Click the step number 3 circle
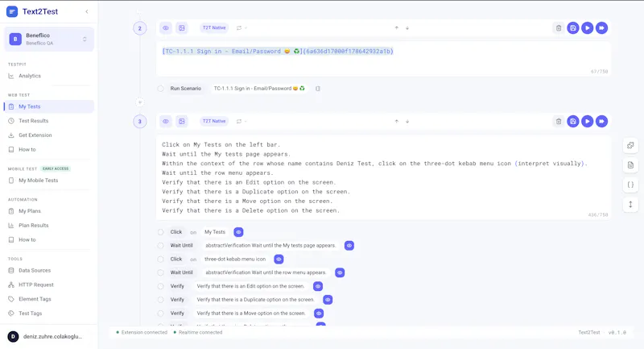This screenshot has width=644, height=349. tap(139, 121)
